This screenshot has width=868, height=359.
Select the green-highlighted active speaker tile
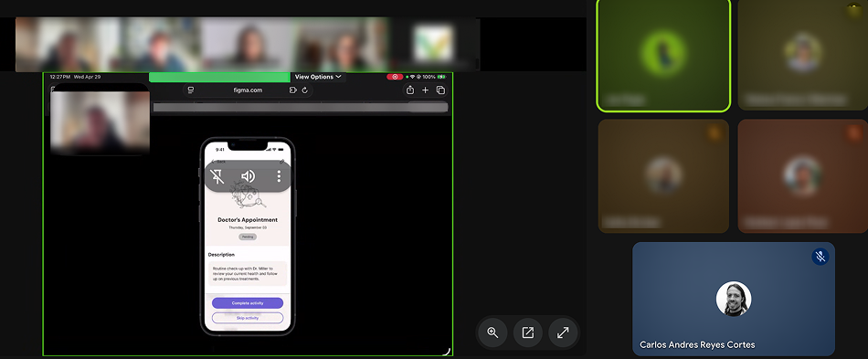(663, 55)
